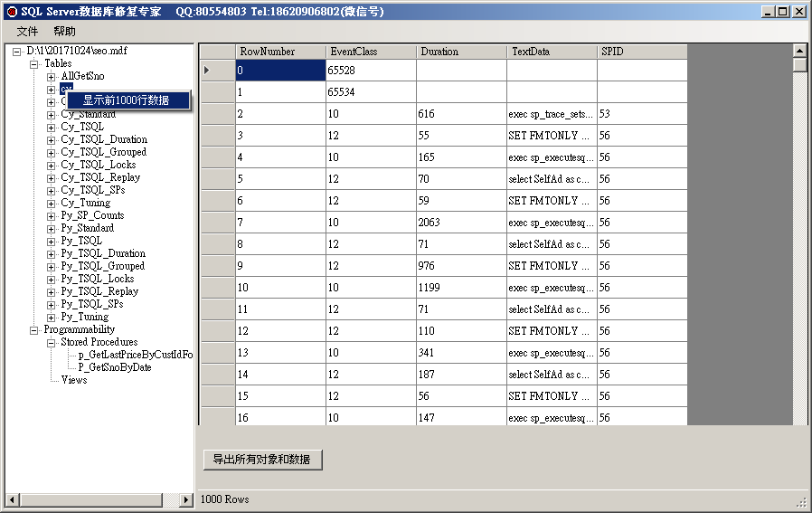The height and width of the screenshot is (513, 812).
Task: Click TextData cell exec sp_trace_sets...
Action: [x=552, y=114]
